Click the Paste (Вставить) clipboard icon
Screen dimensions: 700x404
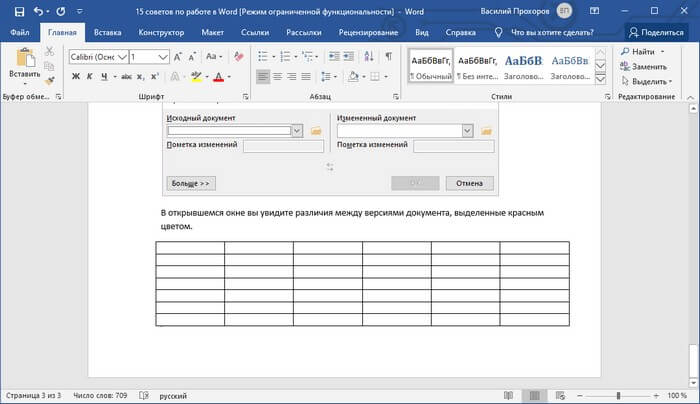25,58
